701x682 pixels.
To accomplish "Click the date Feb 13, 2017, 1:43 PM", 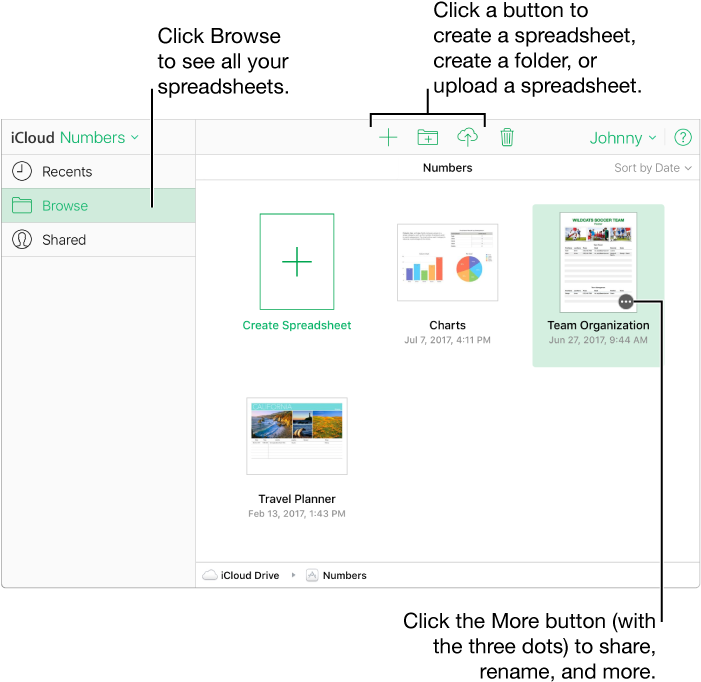I will [x=297, y=514].
